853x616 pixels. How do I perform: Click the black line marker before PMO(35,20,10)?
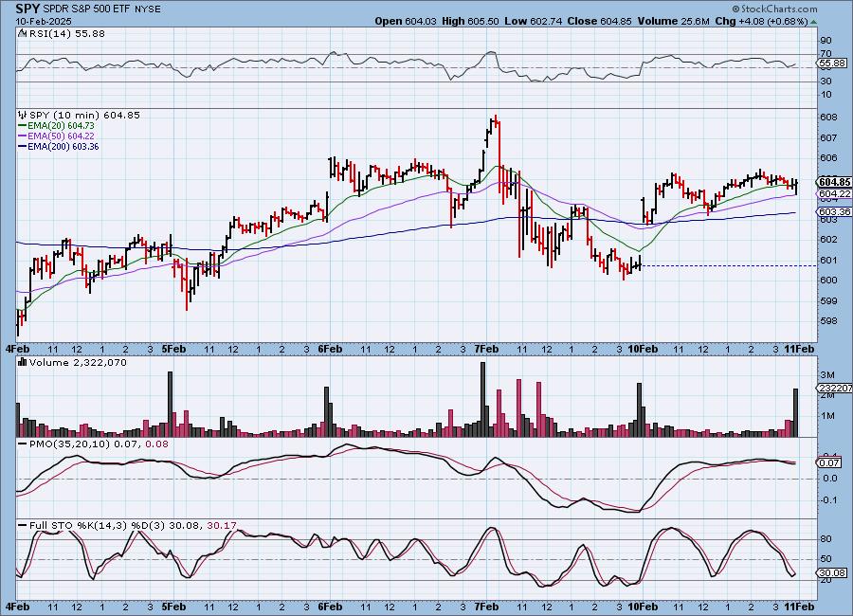click(x=23, y=444)
